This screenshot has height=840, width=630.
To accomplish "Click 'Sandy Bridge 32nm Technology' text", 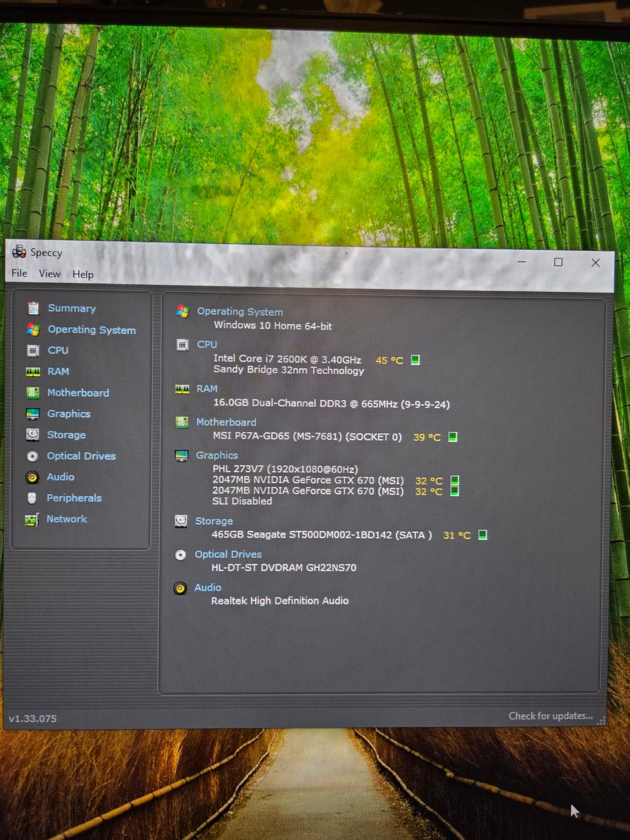I will (289, 370).
